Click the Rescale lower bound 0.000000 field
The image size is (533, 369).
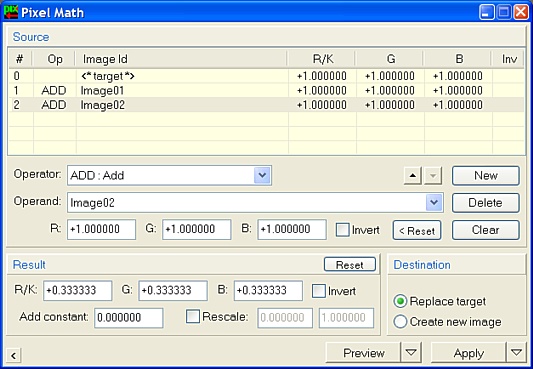coord(285,318)
